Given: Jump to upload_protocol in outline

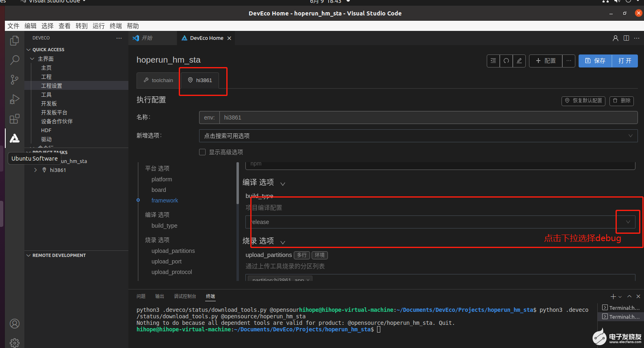Looking at the screenshot, I should click(172, 272).
